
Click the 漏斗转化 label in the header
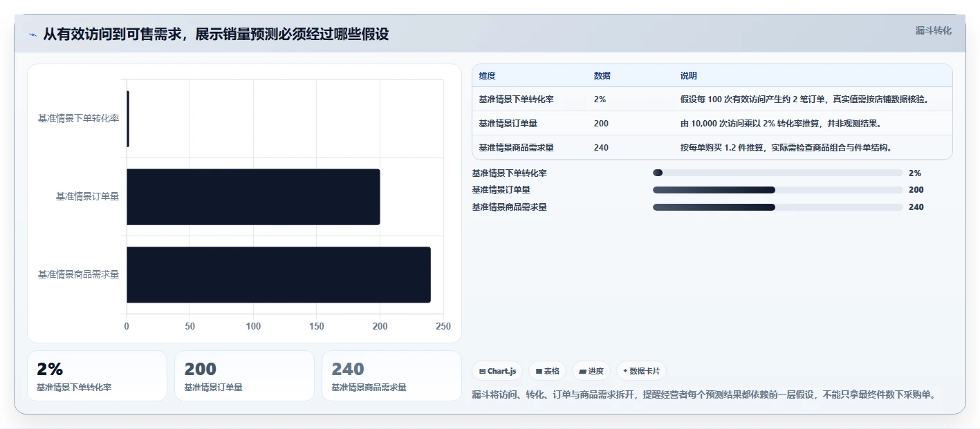(933, 30)
